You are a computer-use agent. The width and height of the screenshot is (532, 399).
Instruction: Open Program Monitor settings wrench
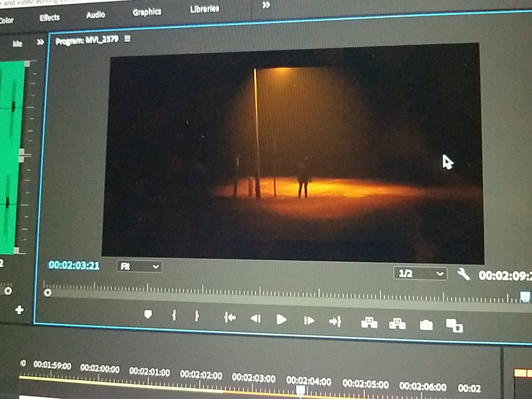point(463,275)
